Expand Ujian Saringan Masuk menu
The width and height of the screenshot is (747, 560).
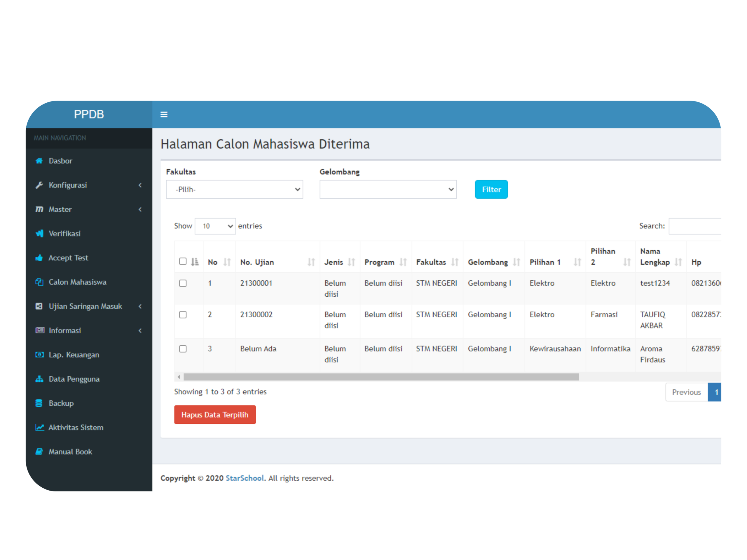pos(85,307)
